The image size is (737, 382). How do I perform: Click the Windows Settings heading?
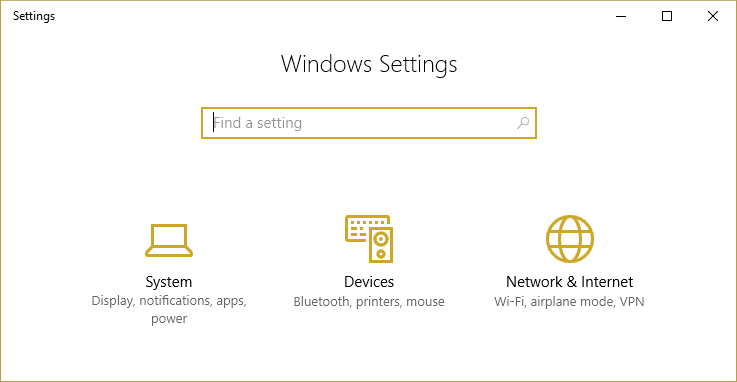[369, 64]
